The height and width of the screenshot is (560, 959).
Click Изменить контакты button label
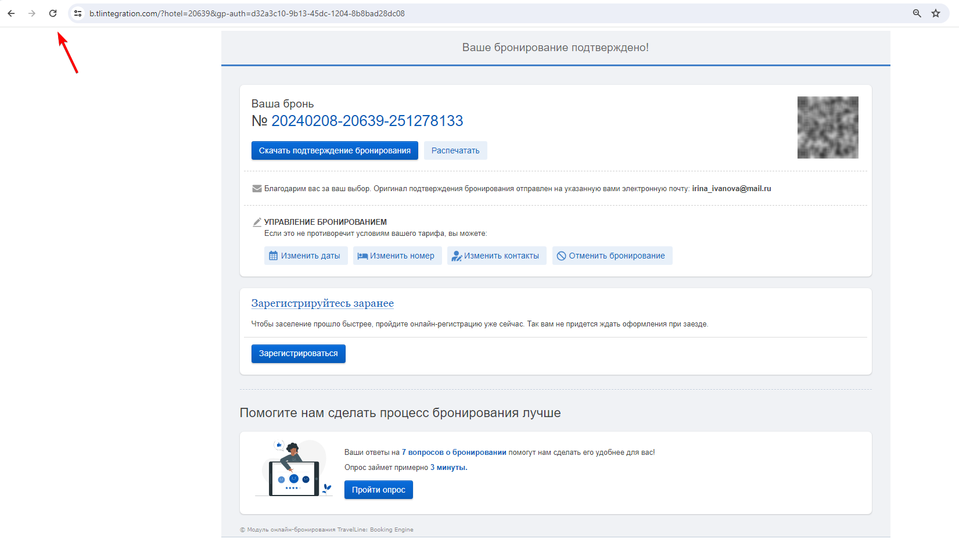501,256
